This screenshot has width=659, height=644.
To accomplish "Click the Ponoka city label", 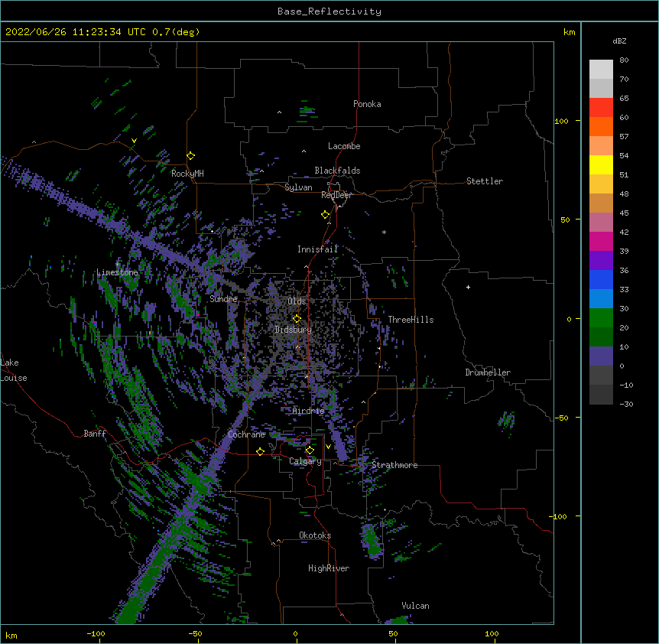I will click(367, 104).
